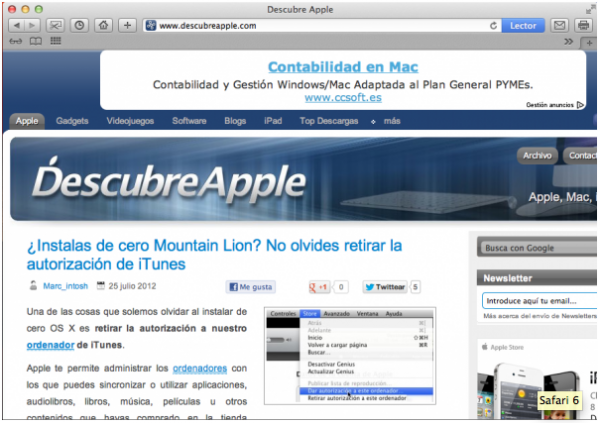Open the Top Descargas tab
This screenshot has height=423, width=600.
tap(329, 121)
